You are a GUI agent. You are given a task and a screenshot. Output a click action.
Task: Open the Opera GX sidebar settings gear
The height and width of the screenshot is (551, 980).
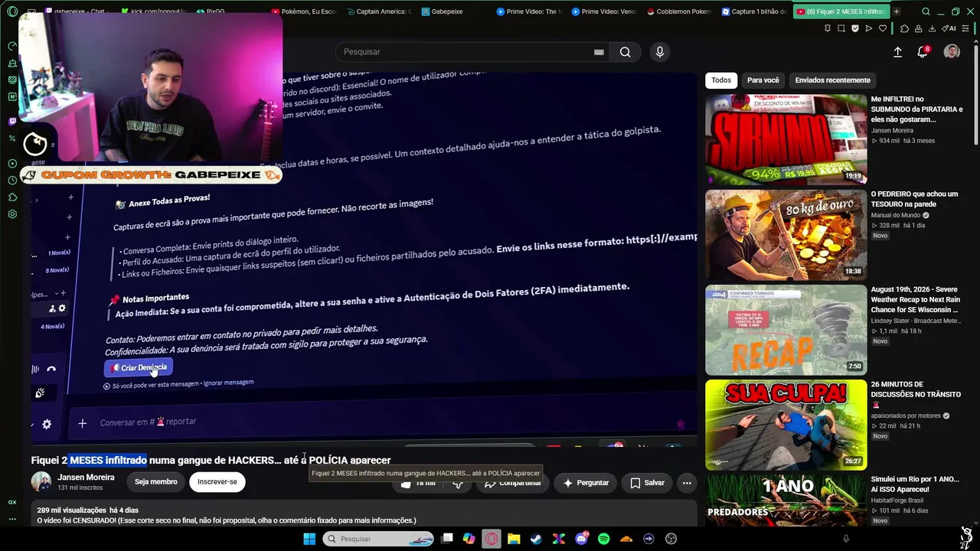click(x=12, y=214)
